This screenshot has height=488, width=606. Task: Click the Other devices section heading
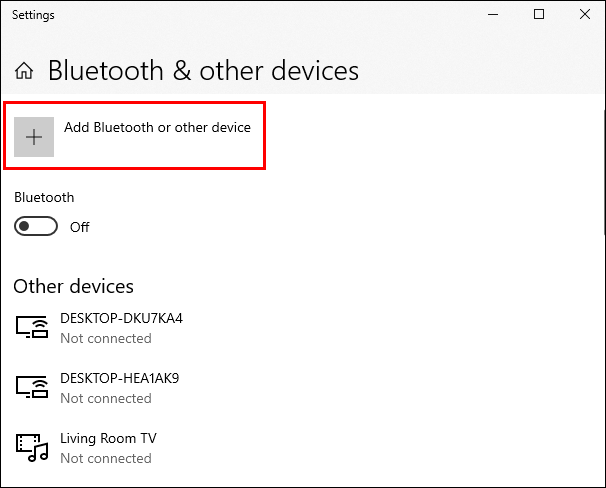[x=73, y=287]
